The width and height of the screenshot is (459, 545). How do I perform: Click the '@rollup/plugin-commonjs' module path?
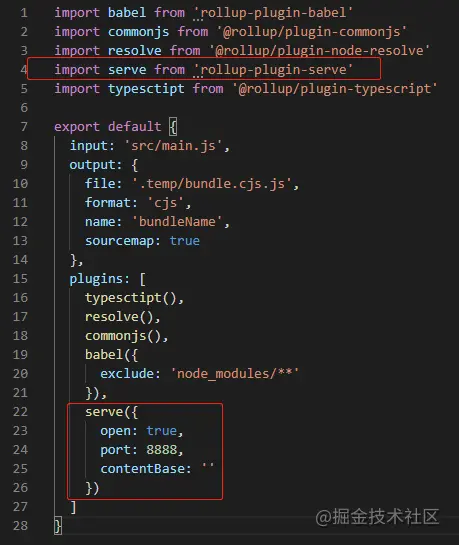[x=312, y=32]
